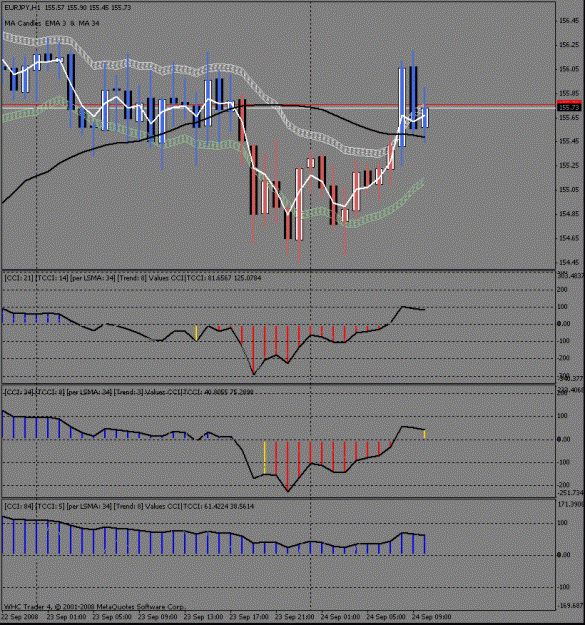
Task: Click the 100 level label in CCI 21 panel
Action: pyautogui.click(x=562, y=307)
